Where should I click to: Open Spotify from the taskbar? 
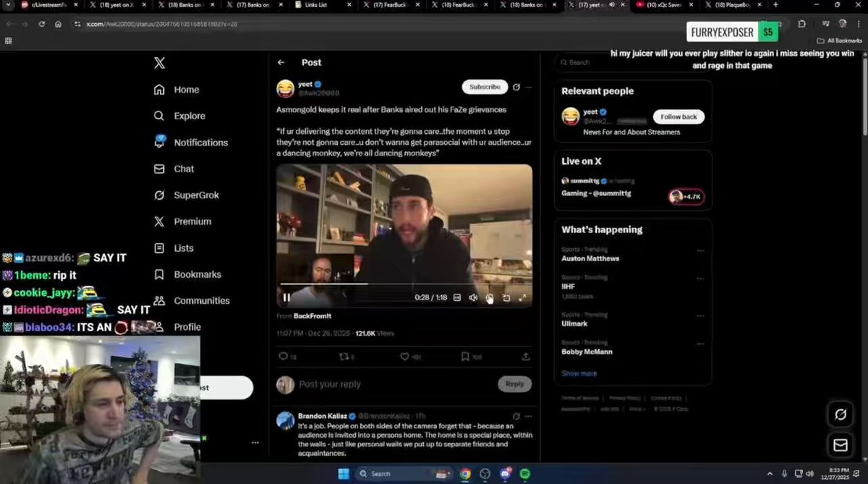coord(525,474)
